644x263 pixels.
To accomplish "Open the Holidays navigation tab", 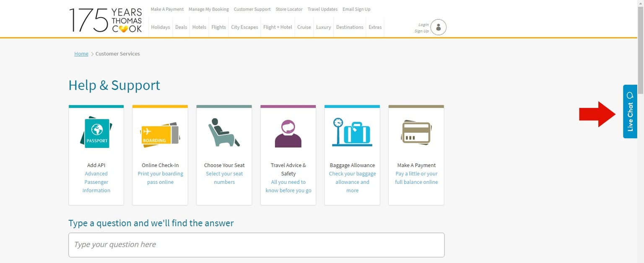I will pos(160,27).
